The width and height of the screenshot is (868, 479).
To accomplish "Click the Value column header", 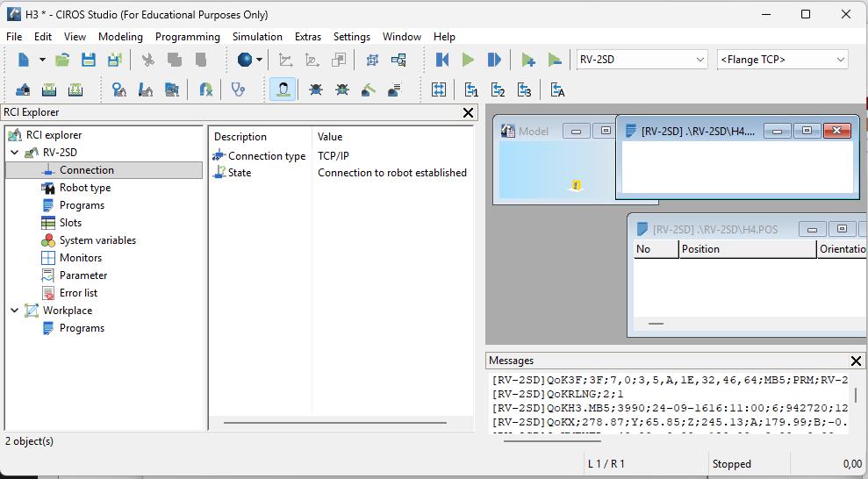I will coord(393,137).
